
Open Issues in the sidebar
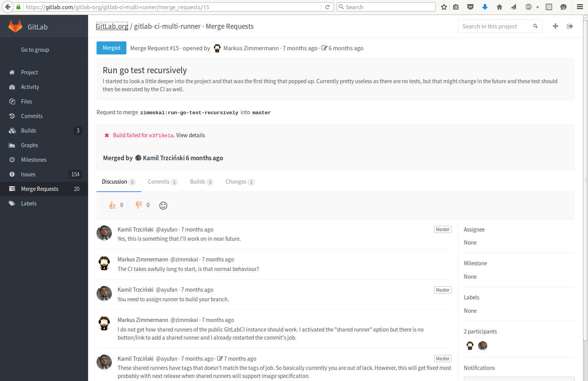[28, 174]
